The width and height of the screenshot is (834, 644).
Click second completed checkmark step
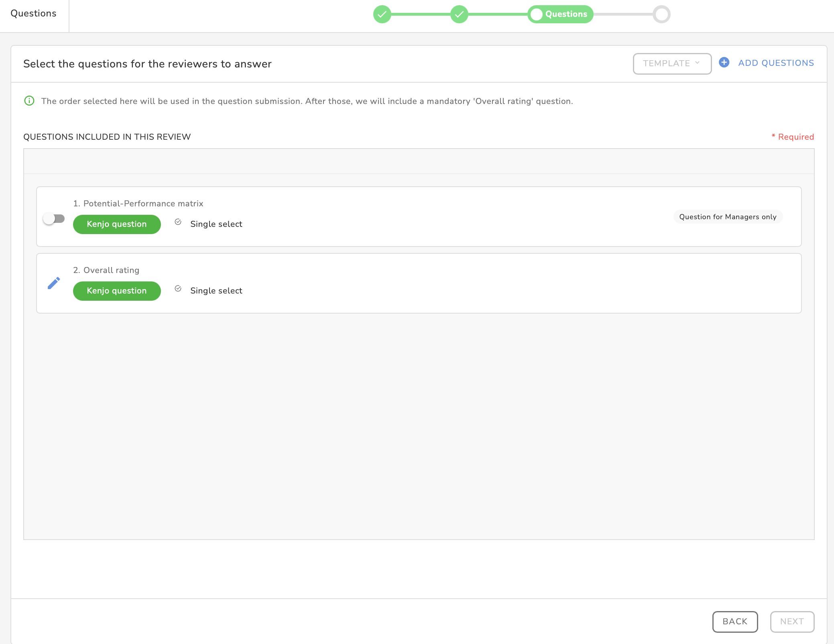[x=459, y=14]
